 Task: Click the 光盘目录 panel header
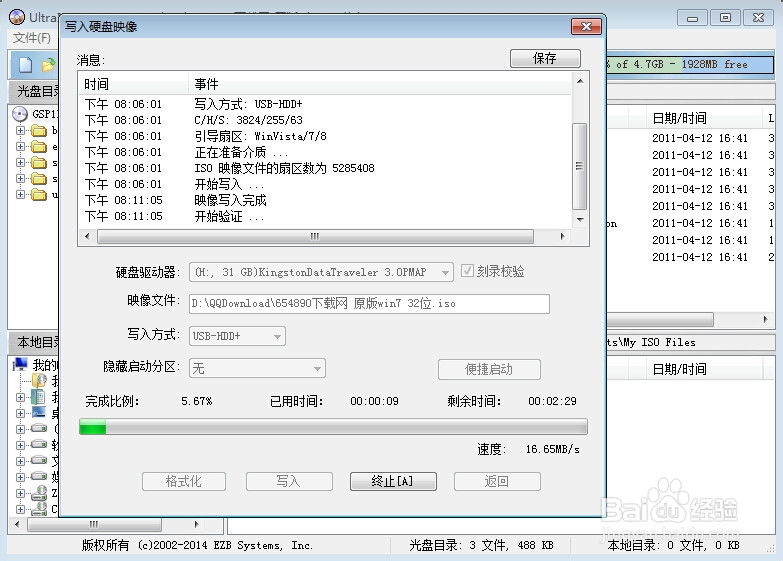tap(35, 91)
